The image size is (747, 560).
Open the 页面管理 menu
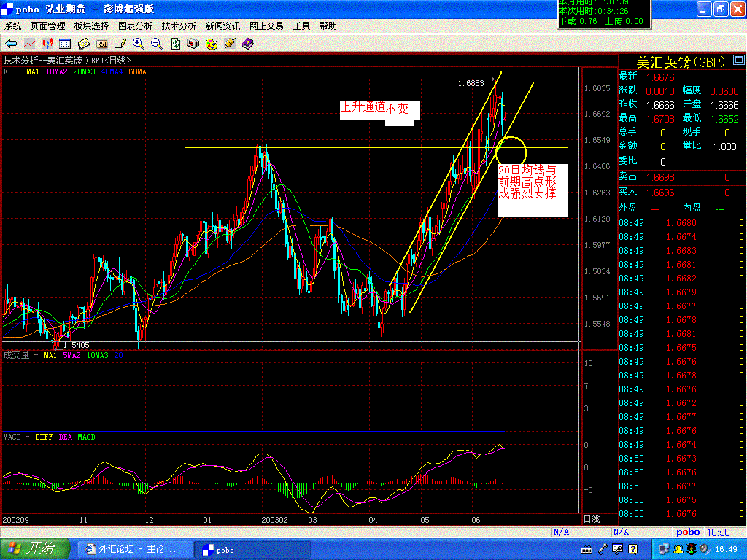[x=47, y=26]
